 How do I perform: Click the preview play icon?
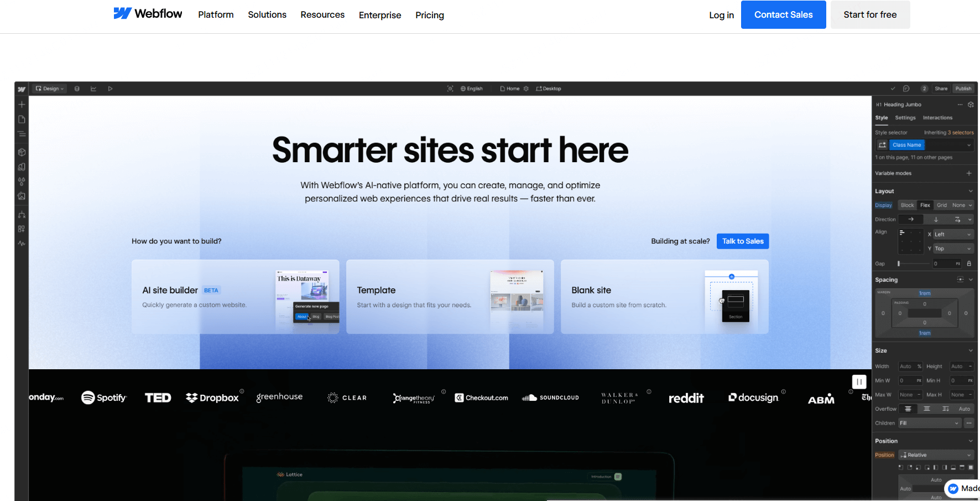[110, 89]
